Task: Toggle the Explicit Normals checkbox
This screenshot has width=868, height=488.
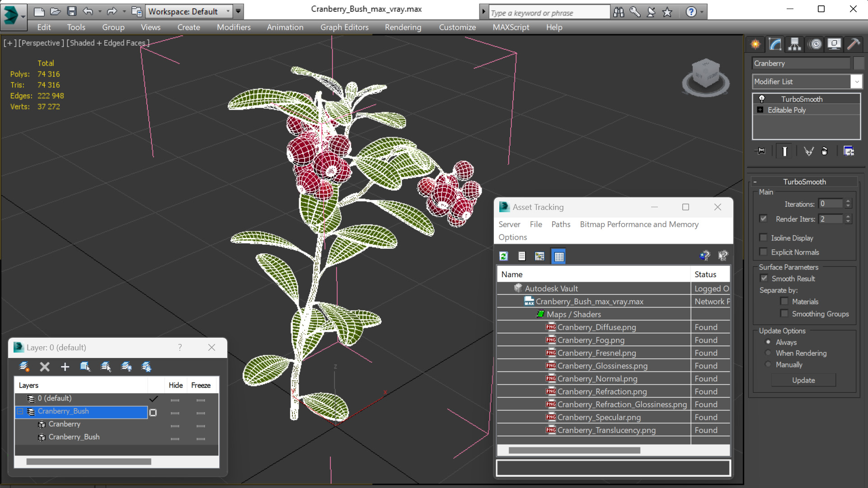Action: (x=764, y=252)
